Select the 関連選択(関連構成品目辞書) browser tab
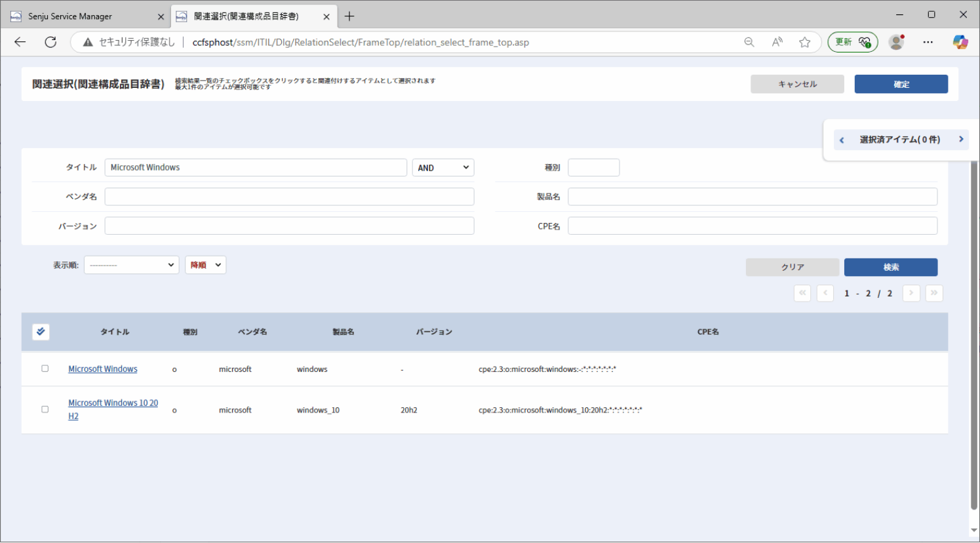The height and width of the screenshot is (543, 980). coord(253,16)
